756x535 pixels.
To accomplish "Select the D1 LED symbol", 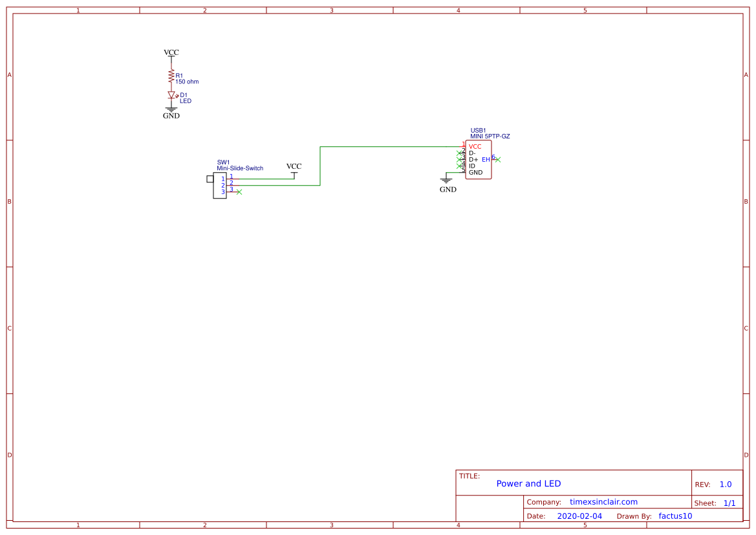I will [171, 94].
